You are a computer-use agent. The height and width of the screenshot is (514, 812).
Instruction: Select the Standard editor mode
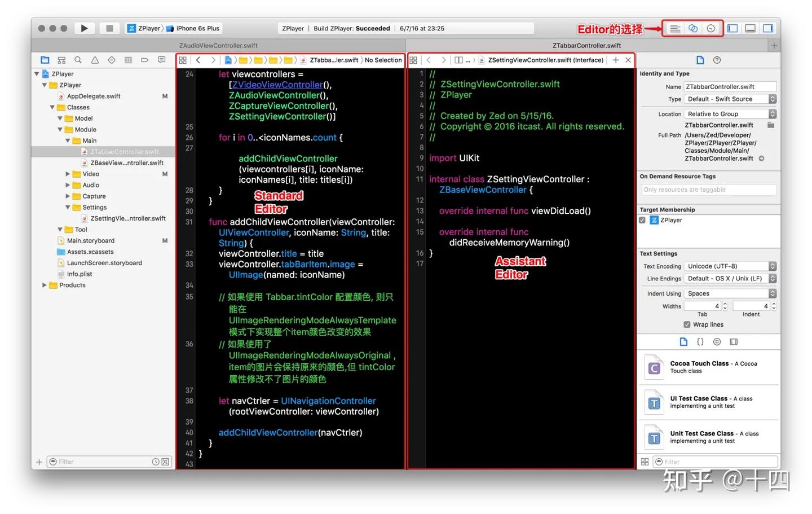(x=675, y=28)
